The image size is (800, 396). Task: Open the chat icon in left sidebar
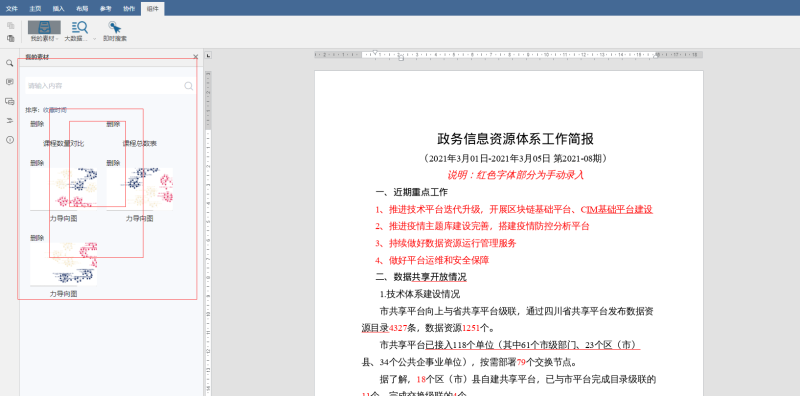click(10, 102)
